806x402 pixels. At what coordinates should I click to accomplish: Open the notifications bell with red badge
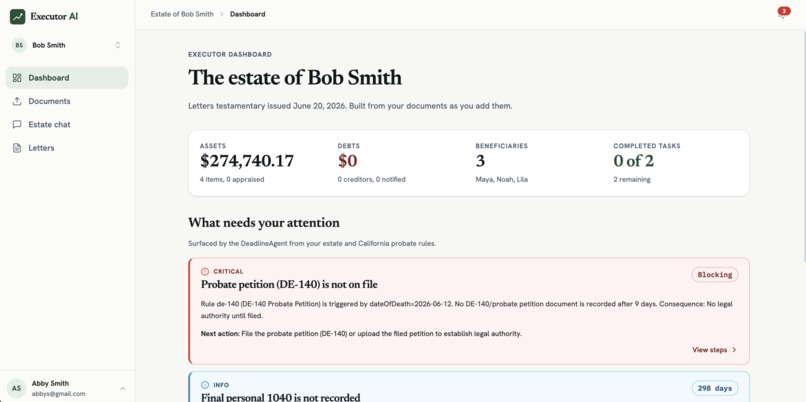[782, 13]
